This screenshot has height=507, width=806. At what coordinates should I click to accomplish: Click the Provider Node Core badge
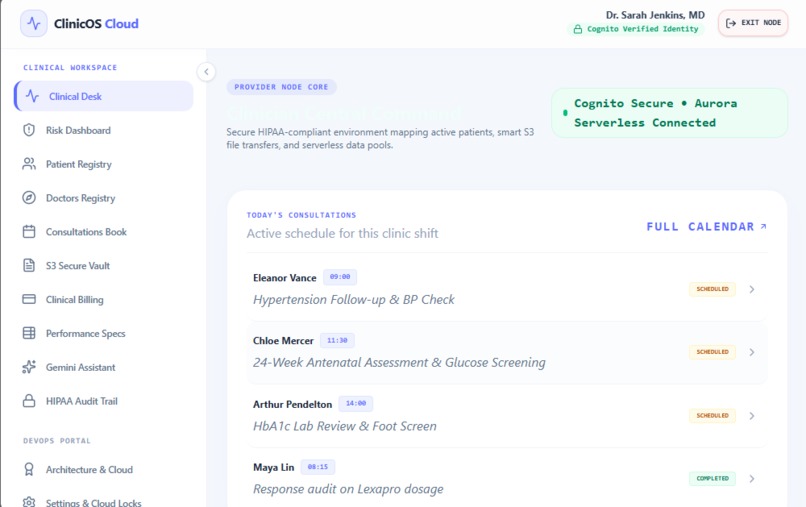(x=281, y=87)
